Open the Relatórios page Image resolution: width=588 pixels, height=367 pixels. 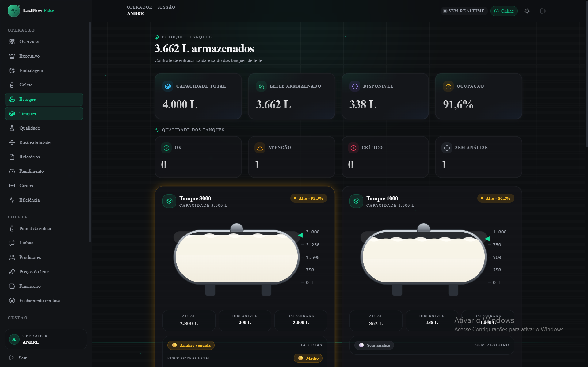click(x=44, y=157)
